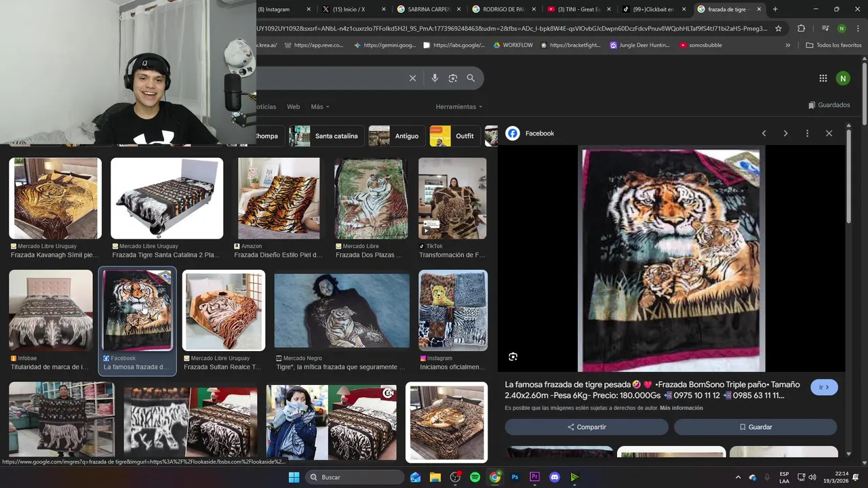Open the preview panel three-dot menu

tap(807, 134)
